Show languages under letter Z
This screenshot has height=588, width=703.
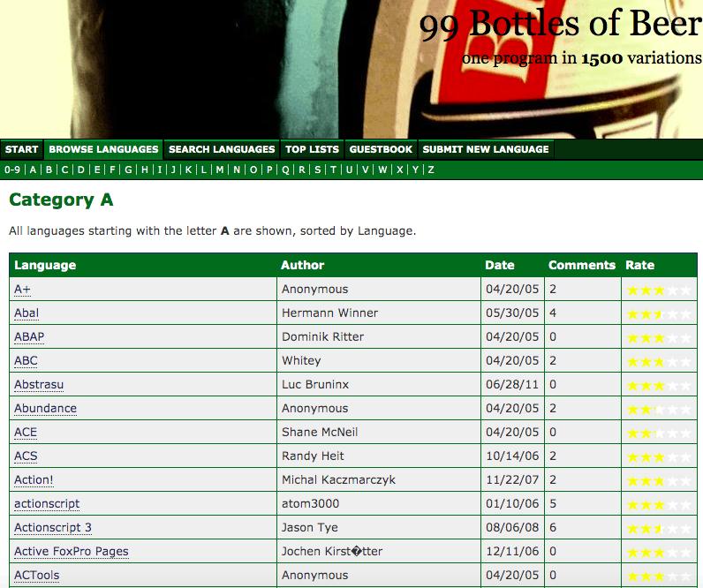(x=431, y=170)
